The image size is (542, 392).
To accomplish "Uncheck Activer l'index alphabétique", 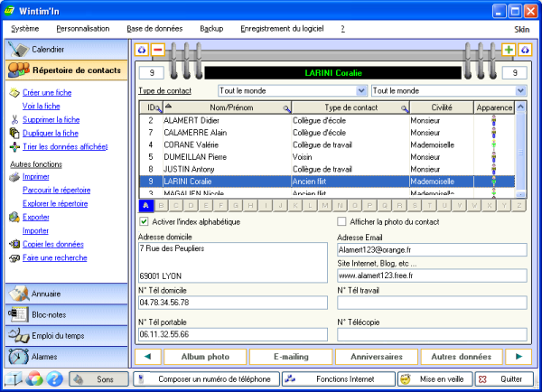I will pyautogui.click(x=144, y=221).
